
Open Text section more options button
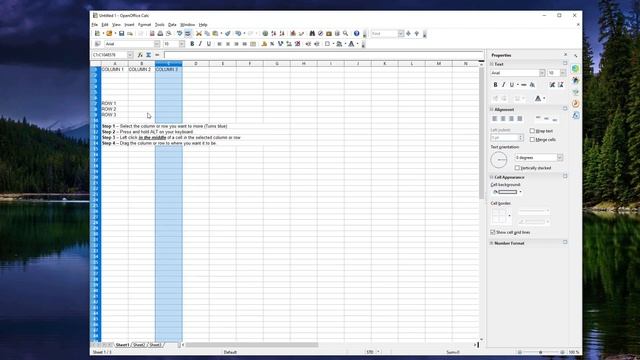[x=565, y=64]
